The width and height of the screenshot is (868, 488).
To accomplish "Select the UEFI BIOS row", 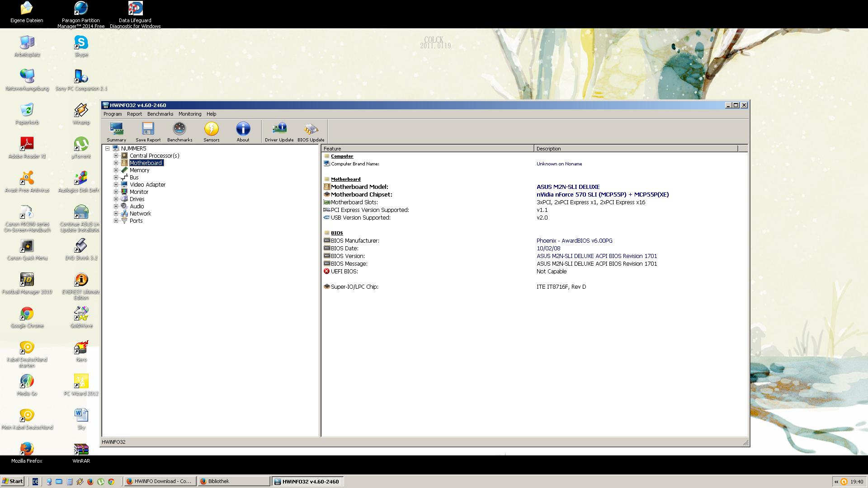I will click(x=534, y=271).
